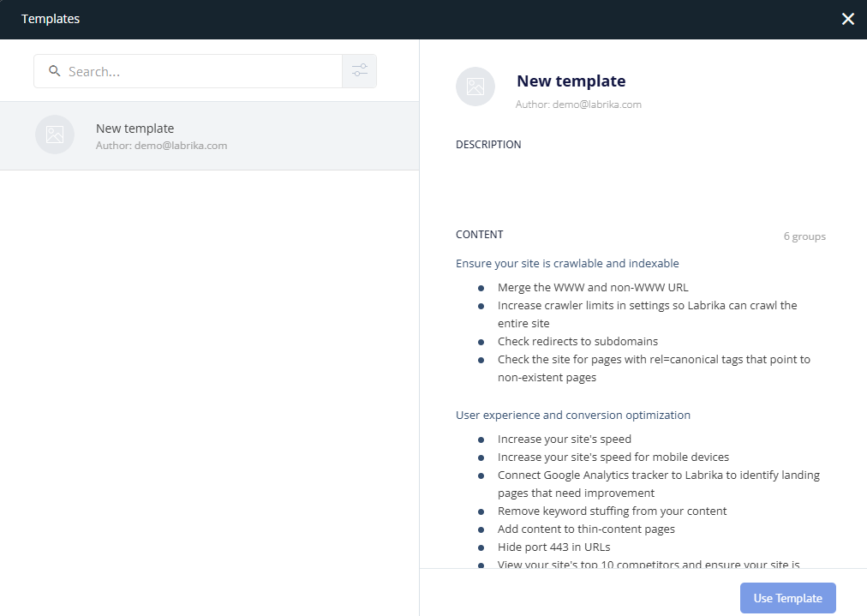Click the '6 groups' count label
The image size is (867, 616).
(x=804, y=236)
